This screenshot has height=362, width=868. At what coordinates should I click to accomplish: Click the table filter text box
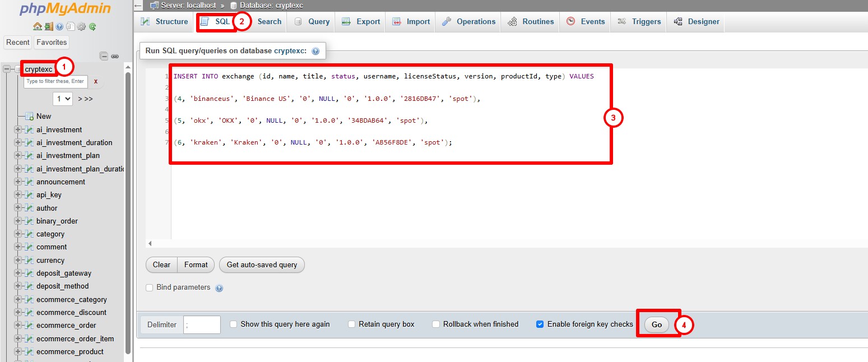pyautogui.click(x=55, y=82)
